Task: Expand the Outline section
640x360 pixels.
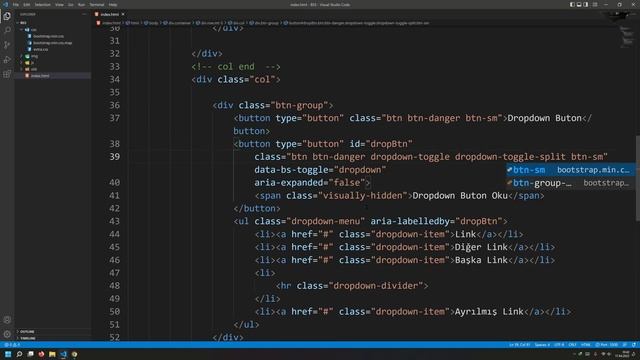Action: (27, 332)
